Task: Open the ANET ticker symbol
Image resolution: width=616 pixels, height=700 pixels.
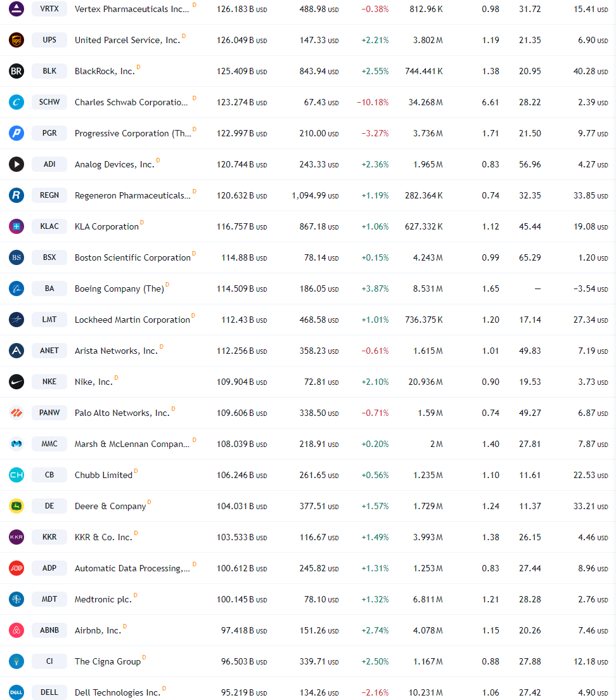Action: coord(49,351)
